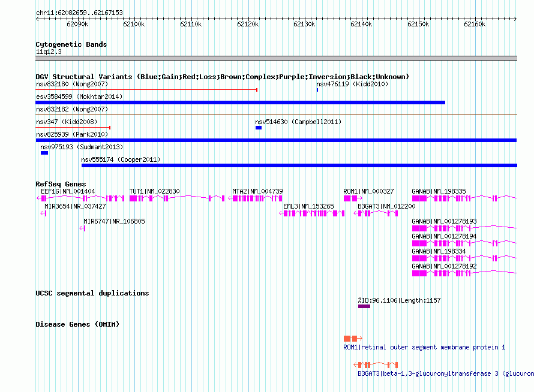This screenshot has width=534, height=392.
Task: Click the nsv975193 Sudmant2013 blue block
Action: (44, 153)
